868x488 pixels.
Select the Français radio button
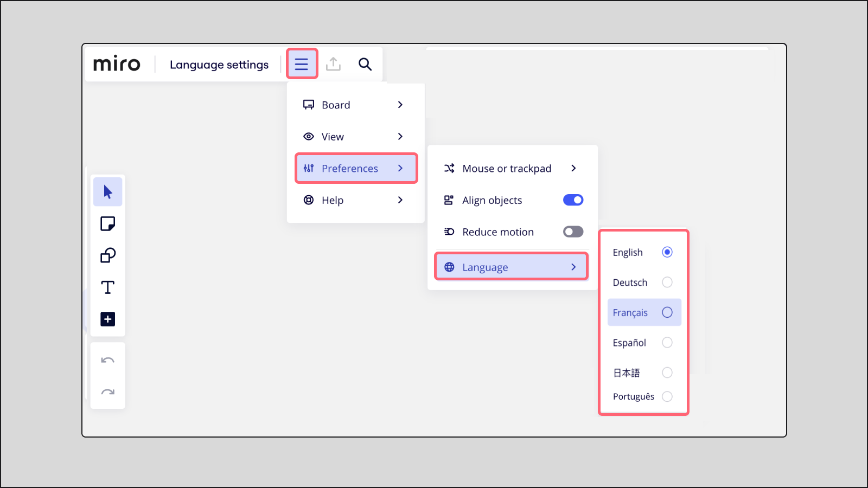point(667,312)
